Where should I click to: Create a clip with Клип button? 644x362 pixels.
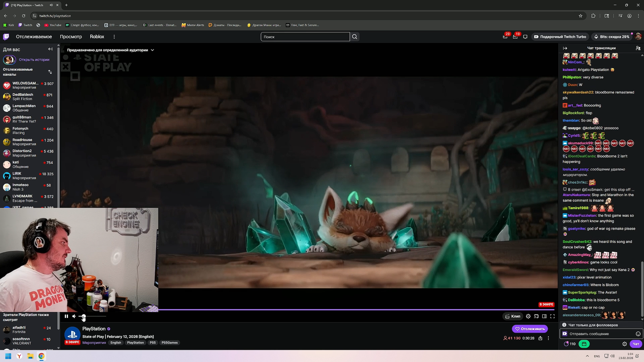pyautogui.click(x=513, y=316)
